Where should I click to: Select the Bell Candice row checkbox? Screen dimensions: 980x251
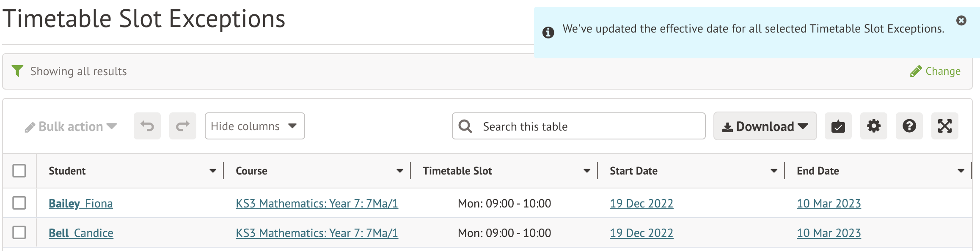19,232
